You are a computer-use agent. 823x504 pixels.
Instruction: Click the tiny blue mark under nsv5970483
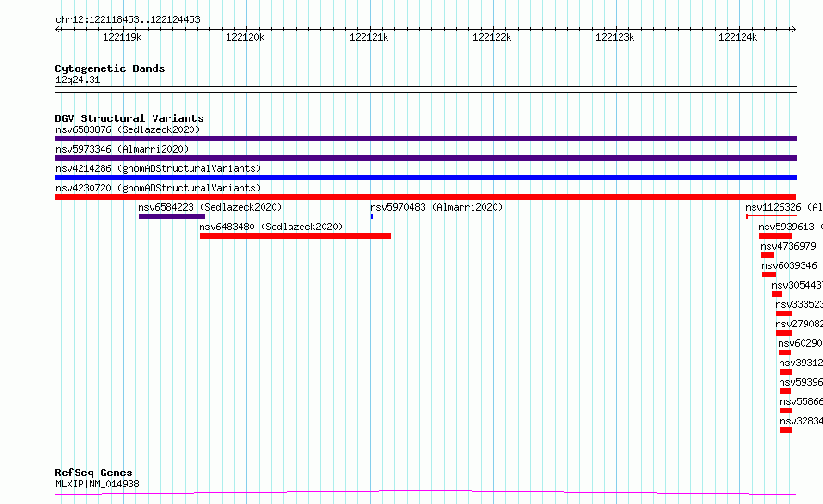(372, 216)
